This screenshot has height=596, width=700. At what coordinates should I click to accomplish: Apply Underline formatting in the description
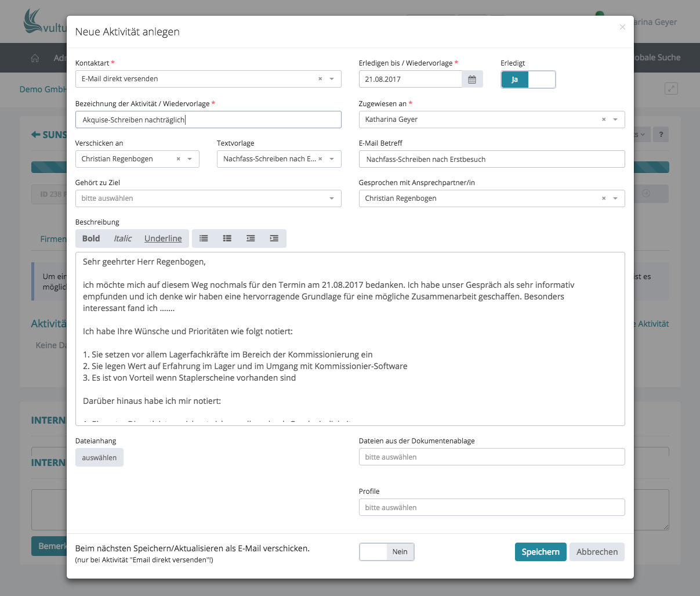[x=163, y=239]
